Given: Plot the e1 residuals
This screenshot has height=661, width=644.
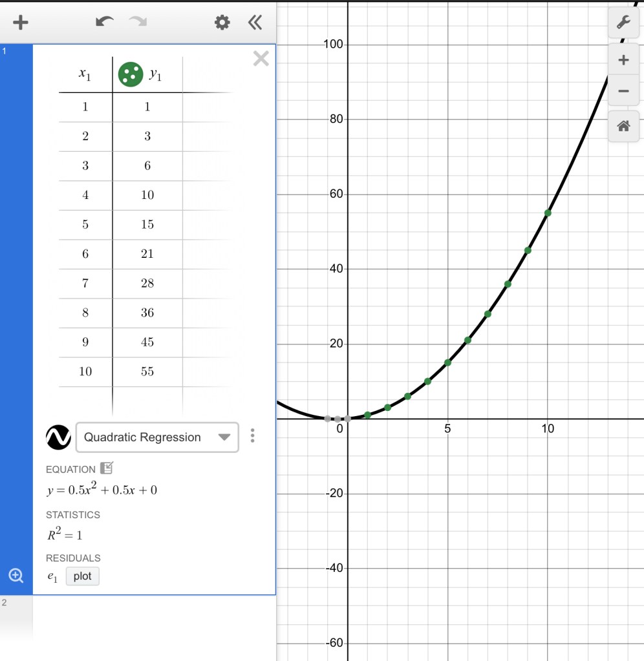Looking at the screenshot, I should (82, 576).
